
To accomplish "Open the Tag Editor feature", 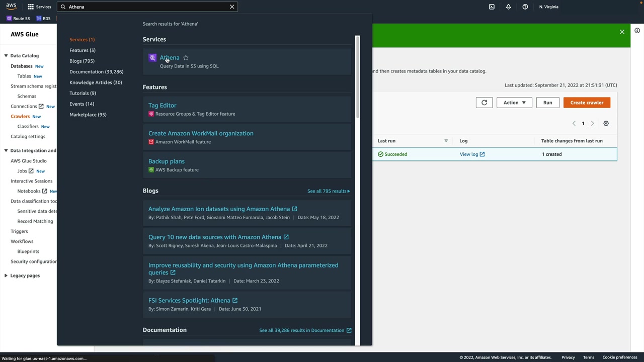I will point(163,105).
